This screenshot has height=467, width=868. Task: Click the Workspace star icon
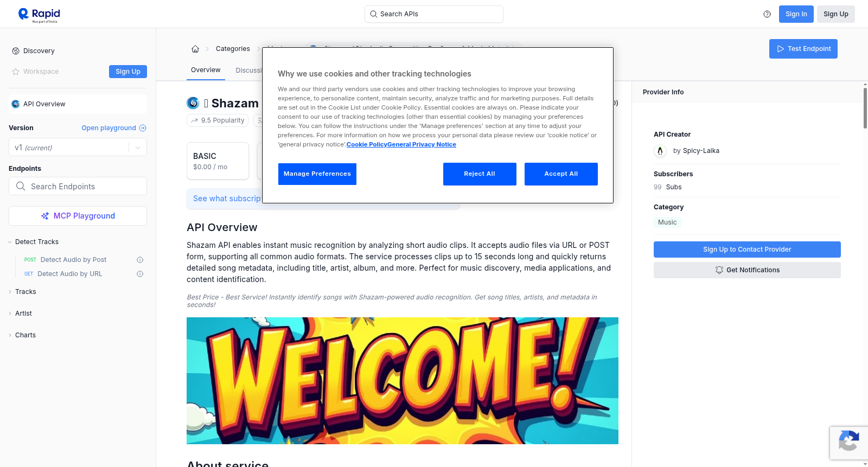click(16, 72)
